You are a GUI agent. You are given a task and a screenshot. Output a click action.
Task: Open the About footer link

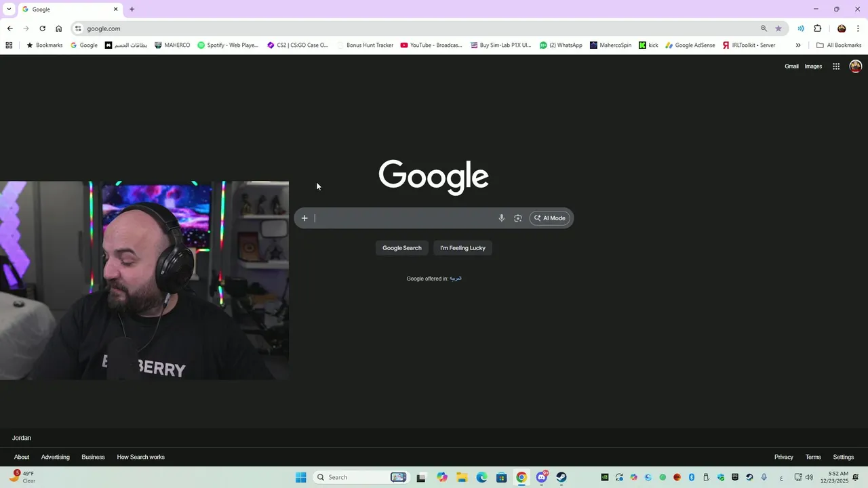click(x=22, y=457)
